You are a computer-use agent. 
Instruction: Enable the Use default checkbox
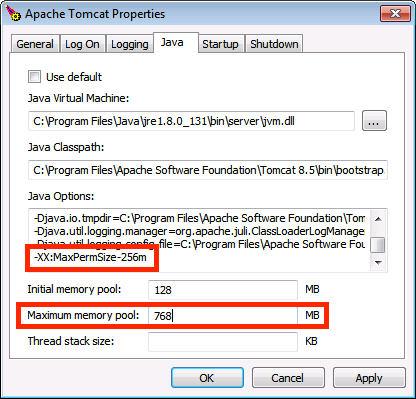[35, 77]
